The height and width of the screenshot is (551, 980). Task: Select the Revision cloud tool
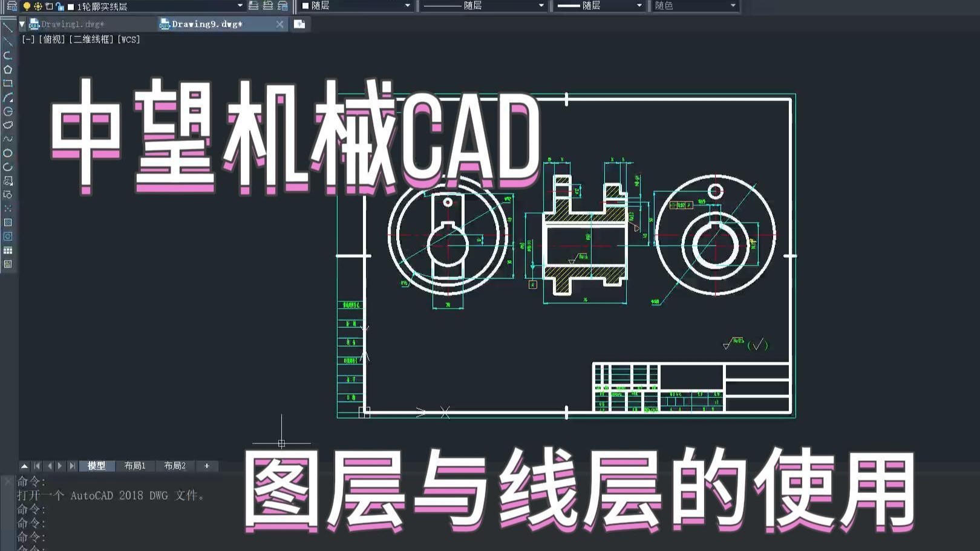tap(8, 125)
